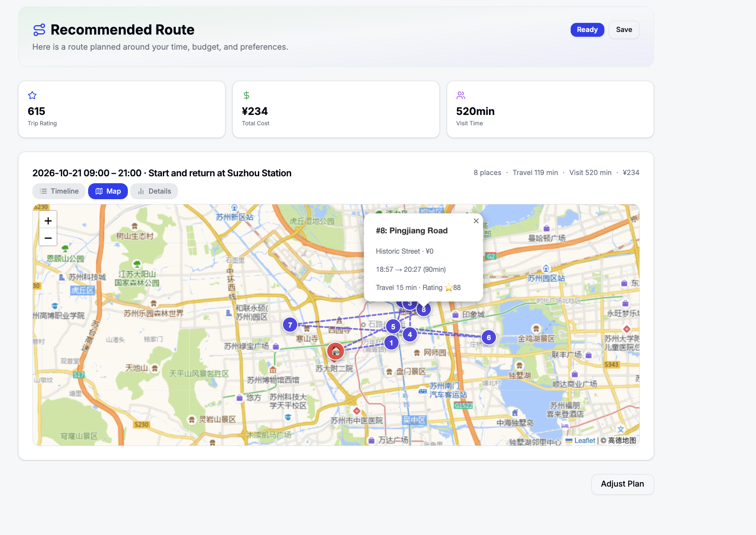Screen dimensions: 756x535
Task: Click the Ready status badge
Action: pyautogui.click(x=587, y=30)
